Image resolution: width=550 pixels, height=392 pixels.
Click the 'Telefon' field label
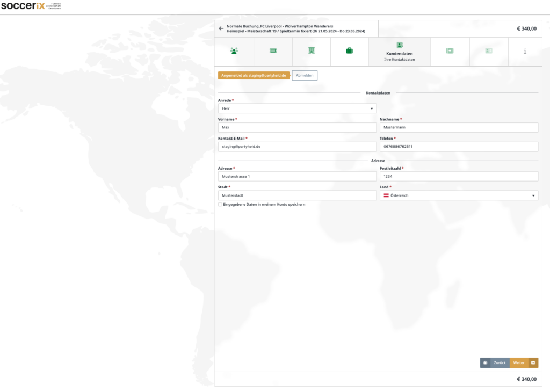point(386,139)
